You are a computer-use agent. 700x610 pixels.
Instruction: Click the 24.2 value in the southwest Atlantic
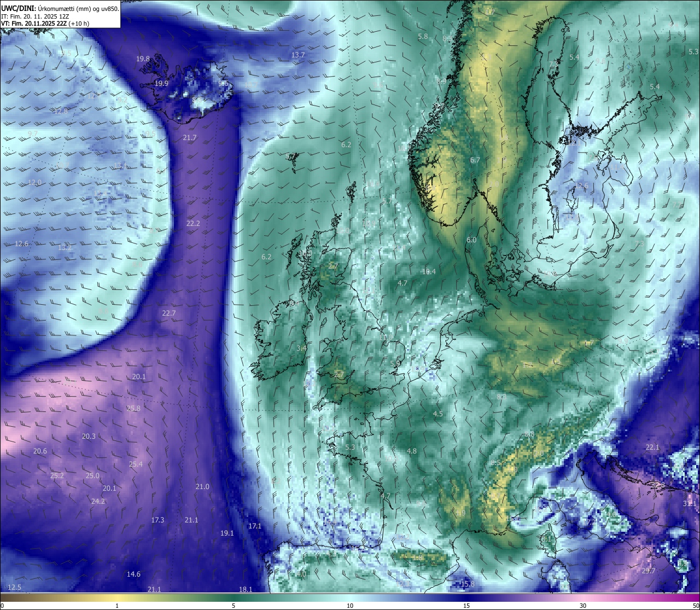[x=98, y=502]
